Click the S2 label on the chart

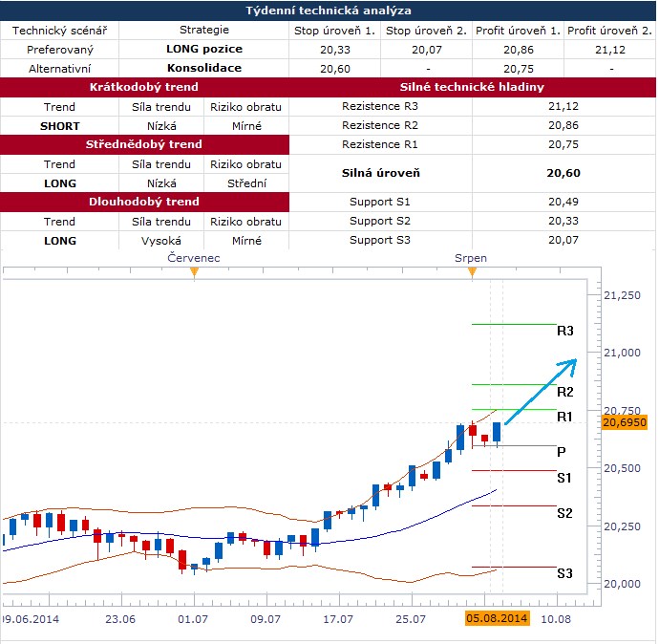[x=564, y=513]
